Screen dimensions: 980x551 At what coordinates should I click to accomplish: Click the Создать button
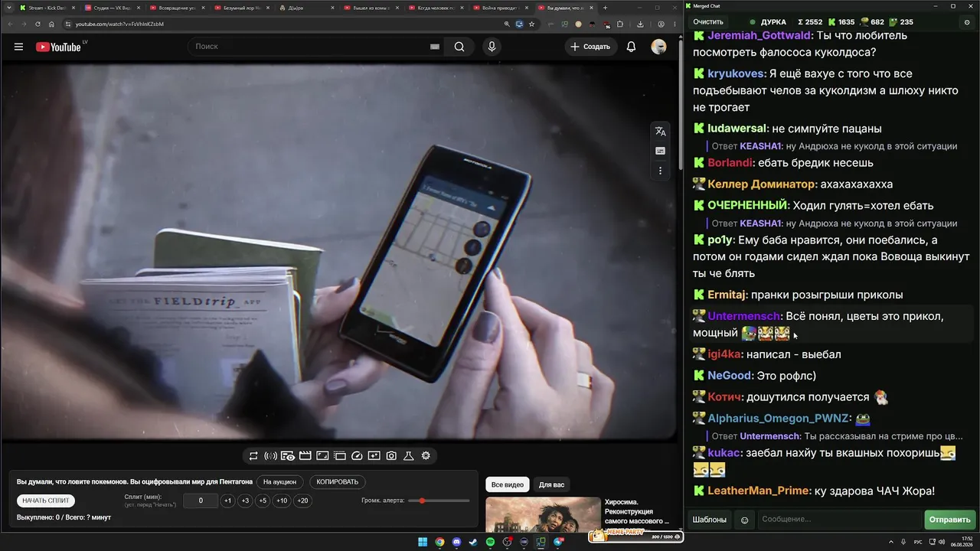tap(590, 47)
